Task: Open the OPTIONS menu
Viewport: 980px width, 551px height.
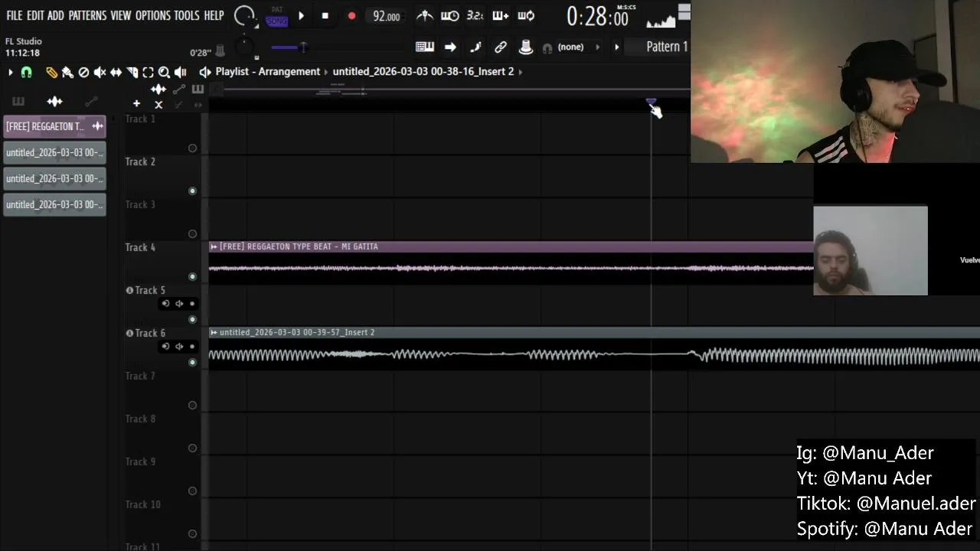Action: coord(153,15)
